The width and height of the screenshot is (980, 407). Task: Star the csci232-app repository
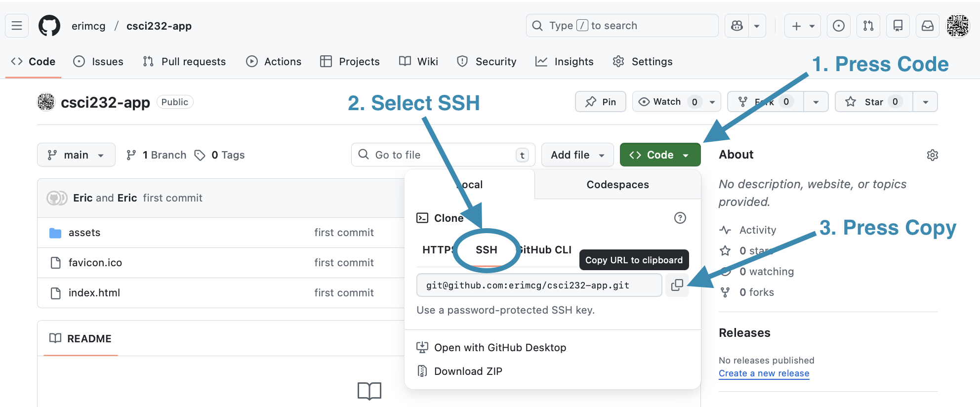[x=873, y=102]
